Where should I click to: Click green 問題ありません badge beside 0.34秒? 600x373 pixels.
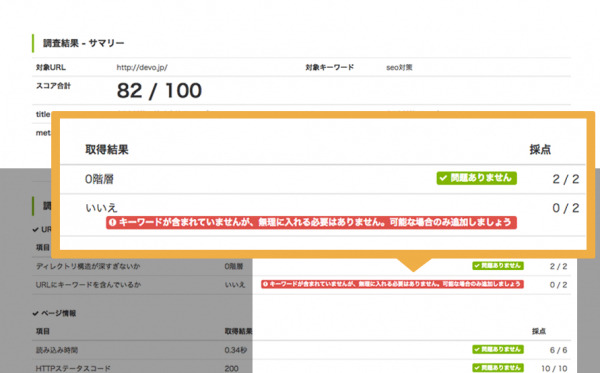(498, 349)
